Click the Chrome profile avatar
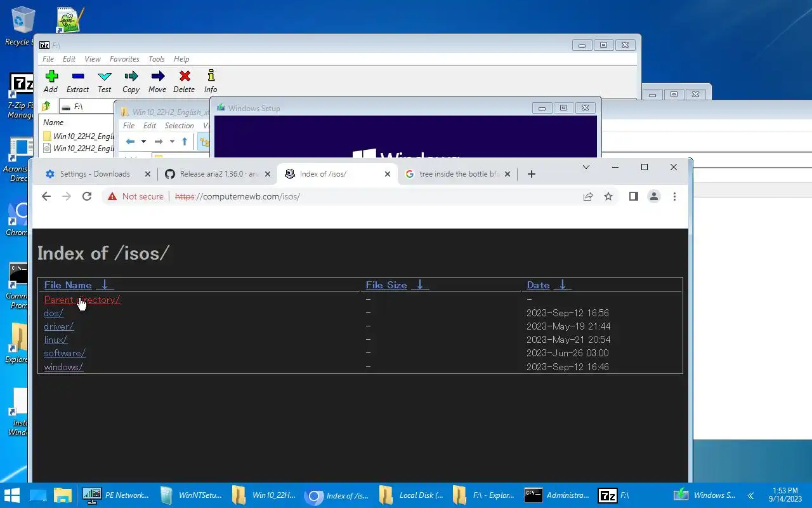Image resolution: width=812 pixels, height=508 pixels. tap(654, 196)
